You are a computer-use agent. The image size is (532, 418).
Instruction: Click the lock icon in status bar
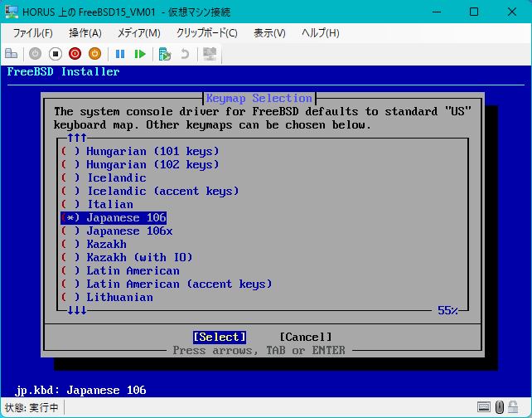pyautogui.click(x=513, y=406)
